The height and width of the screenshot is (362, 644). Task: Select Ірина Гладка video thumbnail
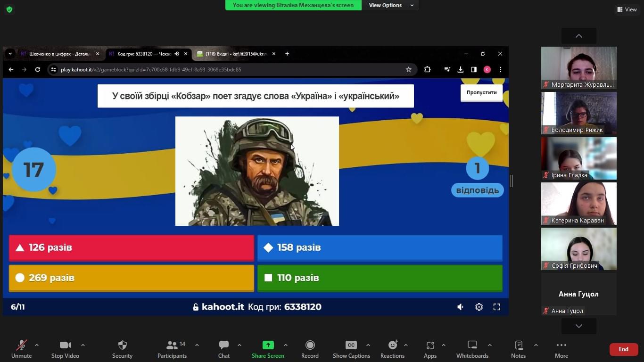(579, 158)
